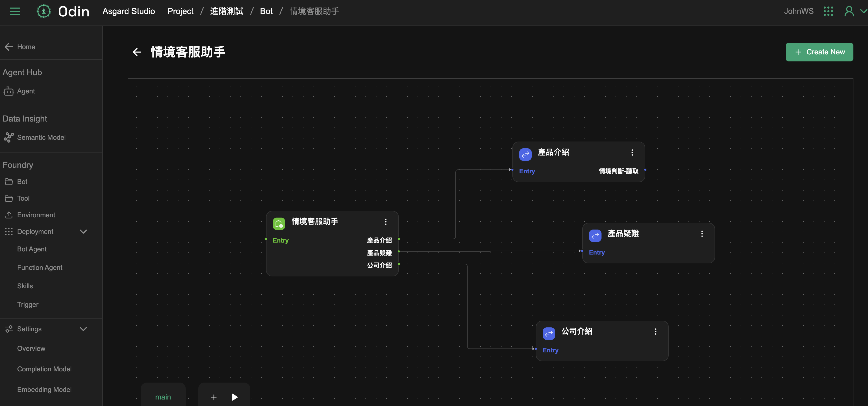
Task: Open Semantic Model in sidebar
Action: [x=41, y=137]
